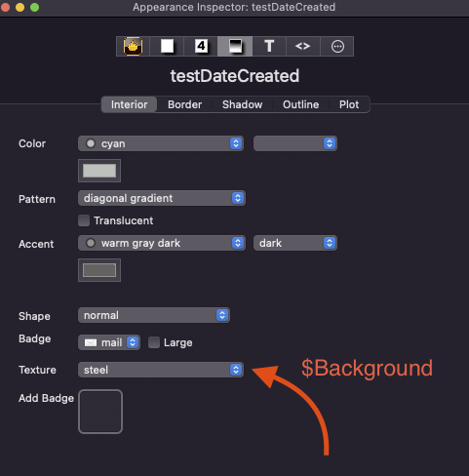Click the dark gray Accent color well
The height and width of the screenshot is (476, 469).
point(99,270)
